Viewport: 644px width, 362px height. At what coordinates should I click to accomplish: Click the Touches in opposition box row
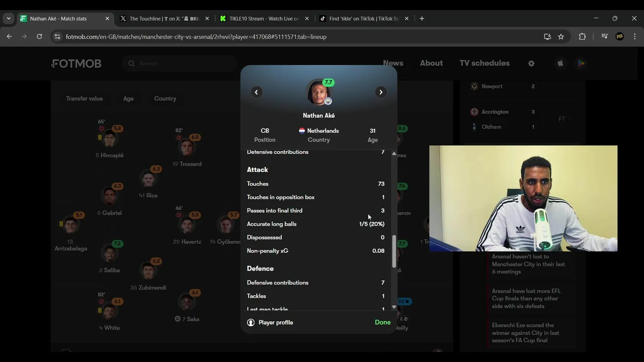pos(315,197)
